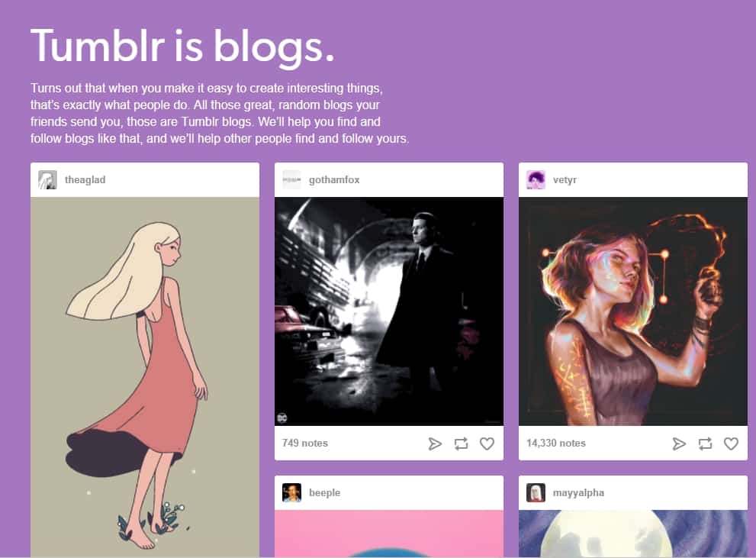
Task: Click the share arrow on gothamfox post
Action: (x=435, y=443)
